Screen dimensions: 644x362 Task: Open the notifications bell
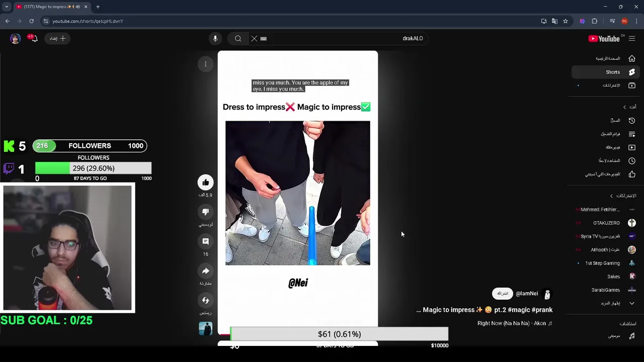click(x=33, y=38)
